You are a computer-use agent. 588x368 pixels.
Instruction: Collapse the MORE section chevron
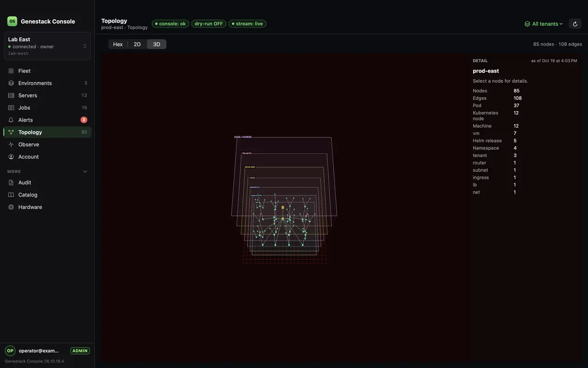click(85, 172)
